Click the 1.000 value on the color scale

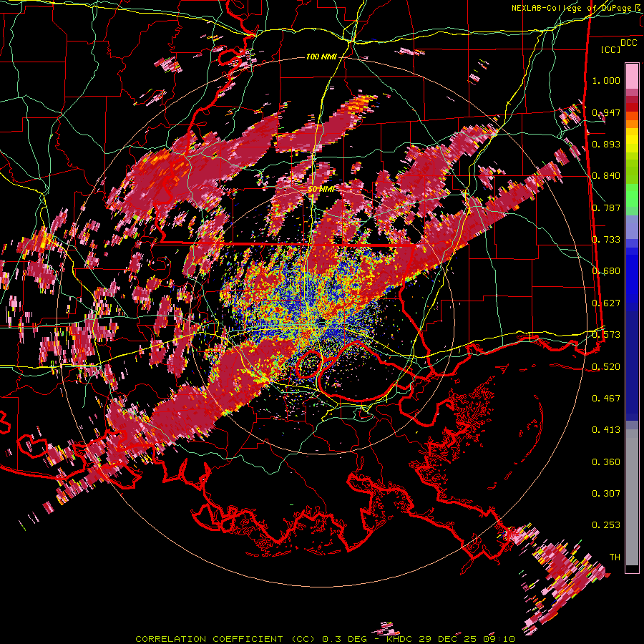coord(606,80)
